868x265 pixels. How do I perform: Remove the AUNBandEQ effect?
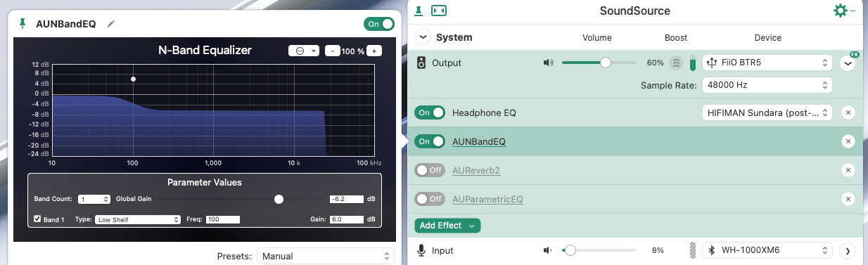click(x=848, y=141)
